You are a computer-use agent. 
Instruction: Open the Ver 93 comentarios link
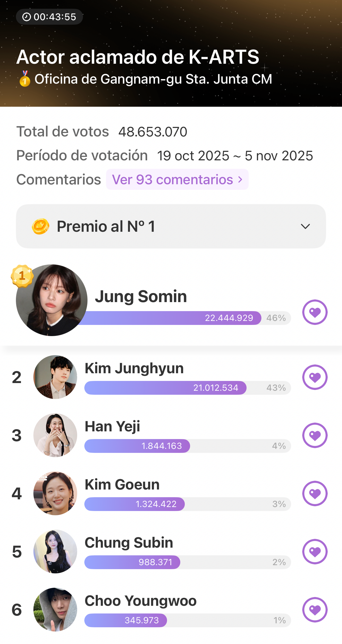point(177,179)
